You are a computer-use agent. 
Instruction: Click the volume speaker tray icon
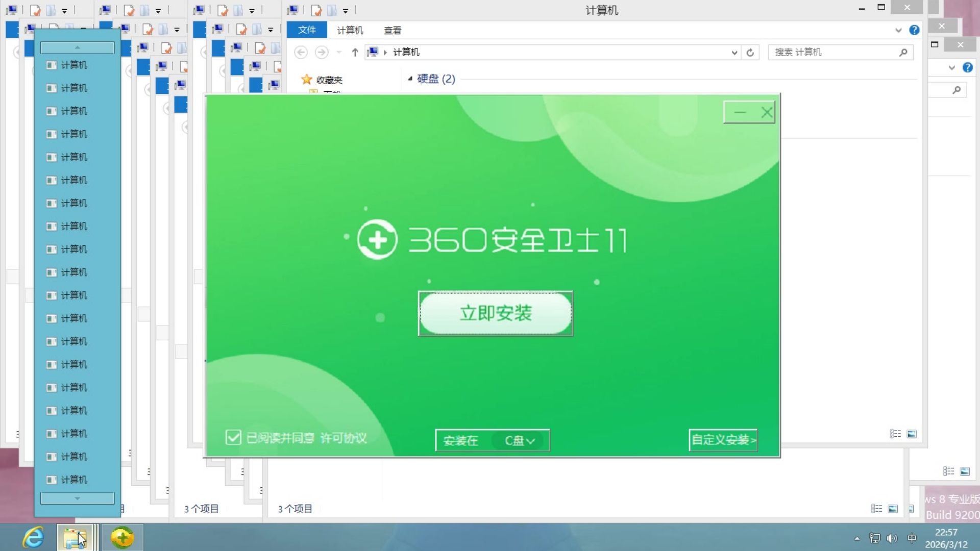click(892, 538)
